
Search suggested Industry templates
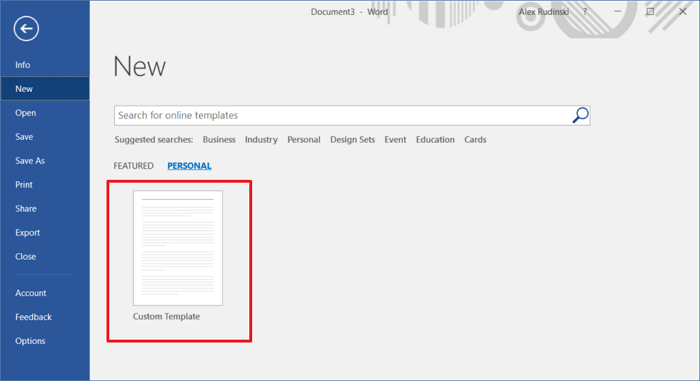[261, 140]
